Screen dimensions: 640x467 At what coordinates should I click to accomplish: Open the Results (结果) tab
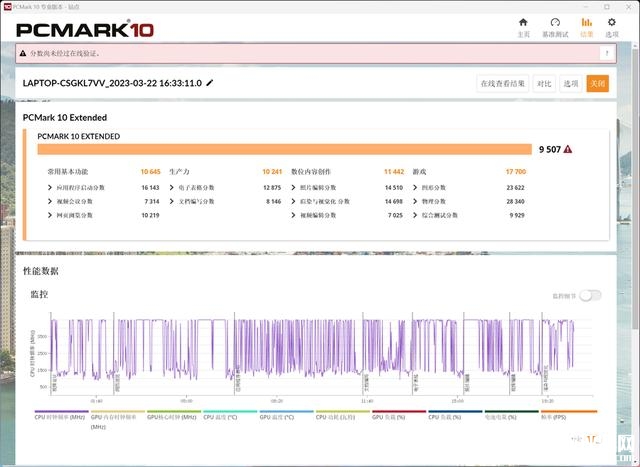[x=587, y=28]
